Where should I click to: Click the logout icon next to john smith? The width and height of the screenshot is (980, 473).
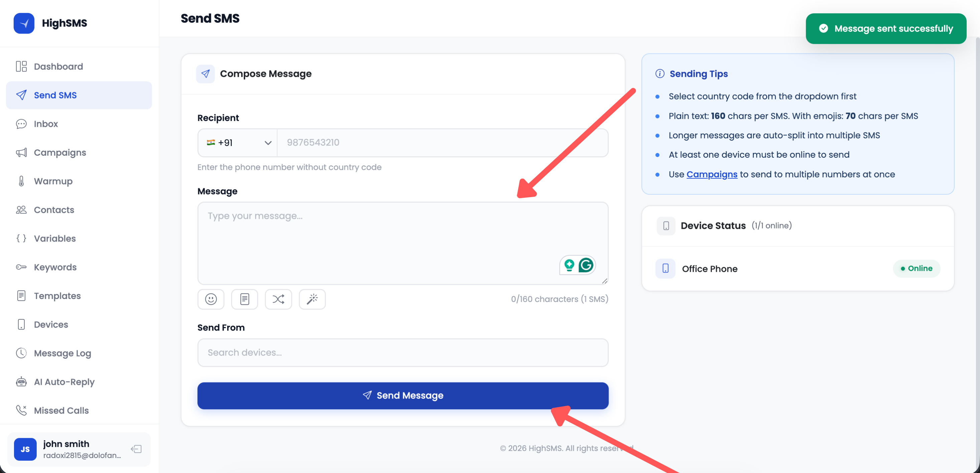click(136, 449)
